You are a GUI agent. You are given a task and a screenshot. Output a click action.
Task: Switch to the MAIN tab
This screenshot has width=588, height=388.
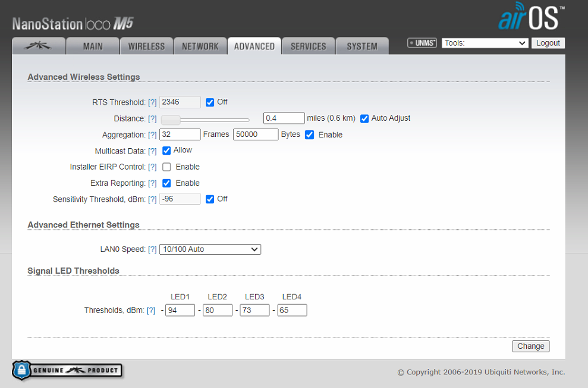tap(93, 46)
